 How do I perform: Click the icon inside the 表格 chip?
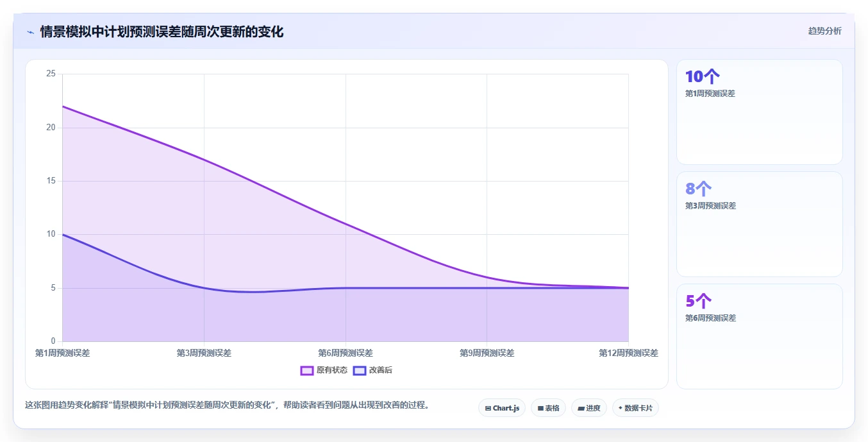pos(540,408)
